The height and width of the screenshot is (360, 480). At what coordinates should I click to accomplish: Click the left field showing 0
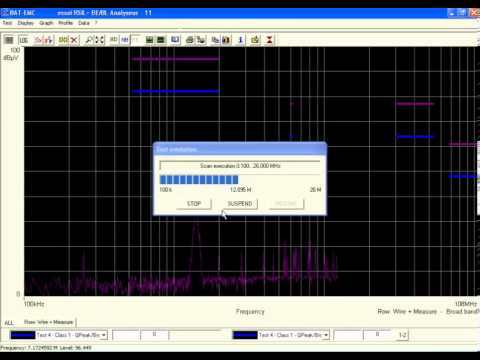[x=154, y=335]
